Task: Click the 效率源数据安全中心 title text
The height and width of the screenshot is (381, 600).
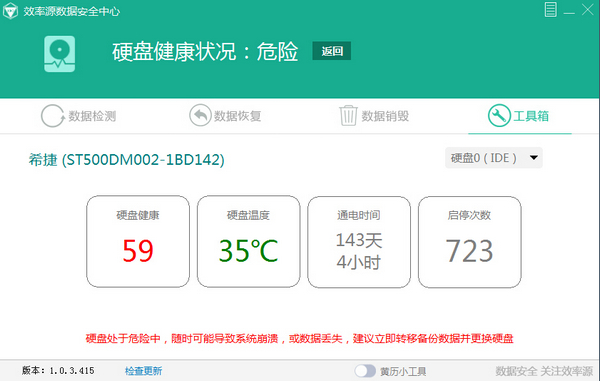Action: click(x=72, y=11)
